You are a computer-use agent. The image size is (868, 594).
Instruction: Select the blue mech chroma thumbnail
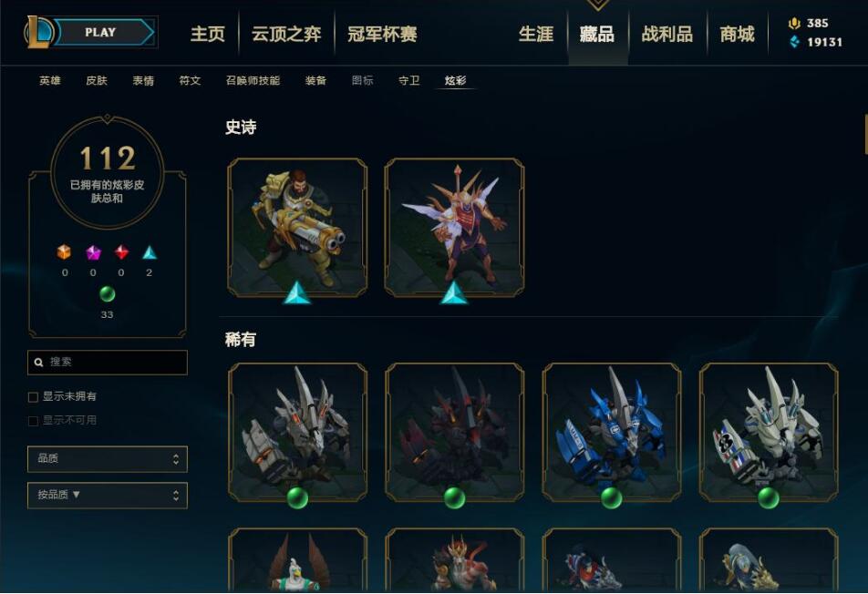[x=612, y=433]
